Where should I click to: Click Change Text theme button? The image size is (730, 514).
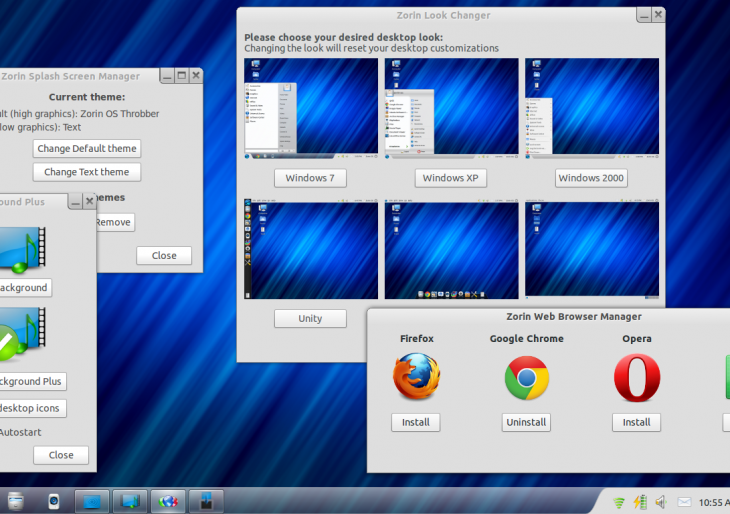[86, 172]
